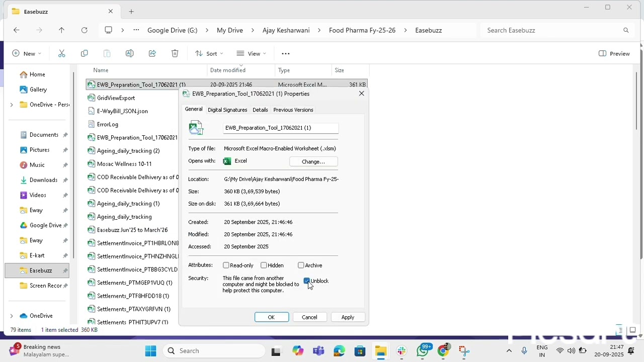Screen dimensions: 644x362
Task: Click the search magnifier icon
Action: pyautogui.click(x=626, y=30)
